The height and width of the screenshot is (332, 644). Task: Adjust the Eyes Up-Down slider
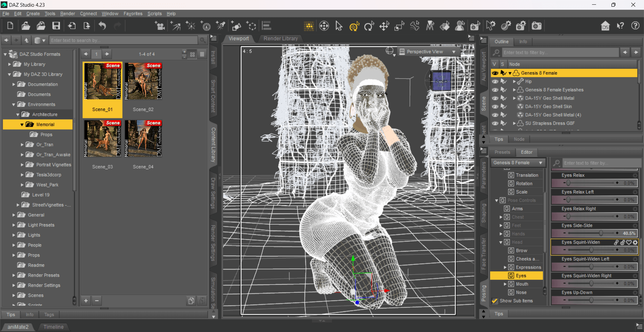click(591, 300)
